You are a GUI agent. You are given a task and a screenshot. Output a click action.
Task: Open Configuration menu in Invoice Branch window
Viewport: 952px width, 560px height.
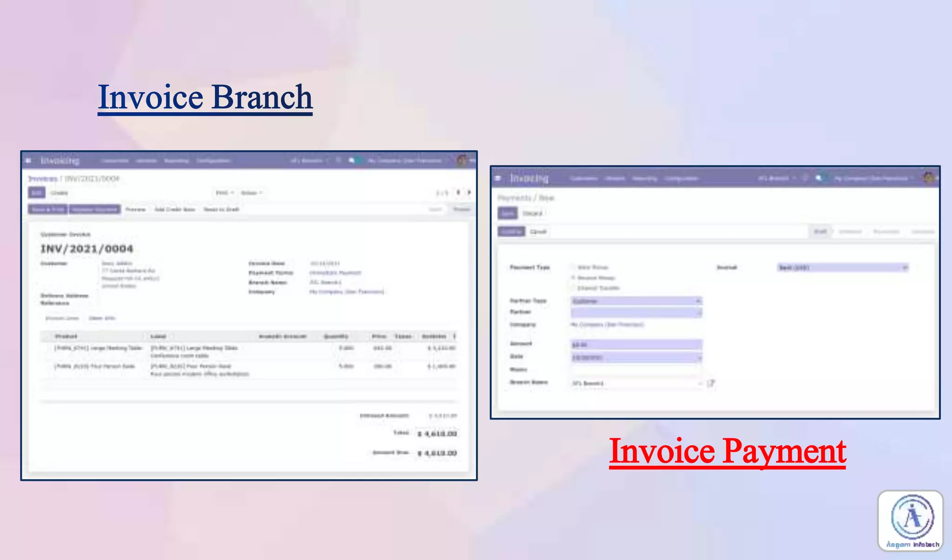coord(213,161)
